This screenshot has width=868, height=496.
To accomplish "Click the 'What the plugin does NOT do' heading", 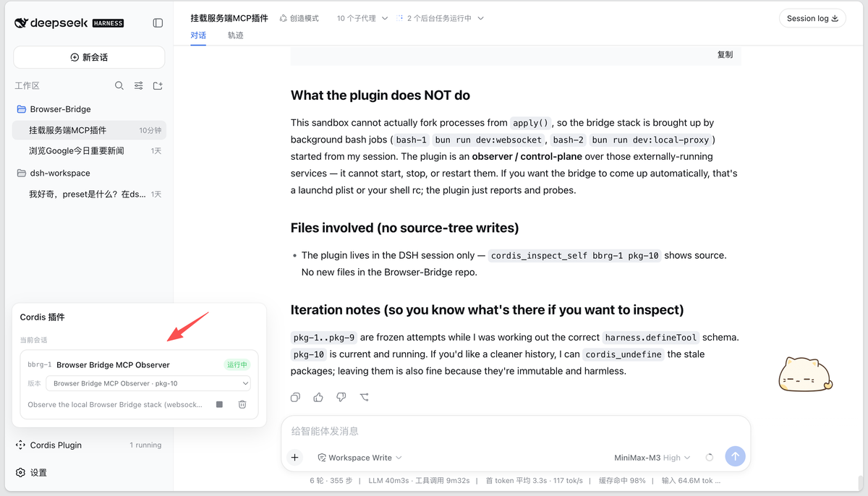I will (x=380, y=95).
